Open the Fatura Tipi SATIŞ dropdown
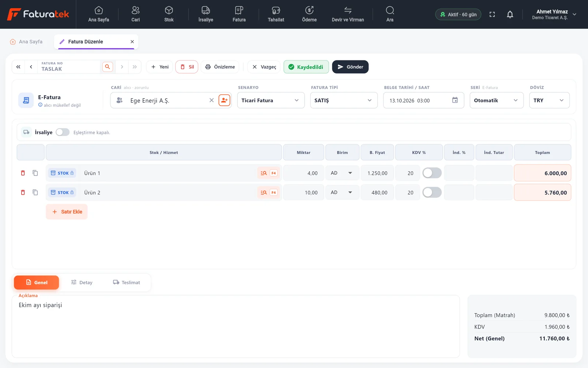 click(344, 100)
